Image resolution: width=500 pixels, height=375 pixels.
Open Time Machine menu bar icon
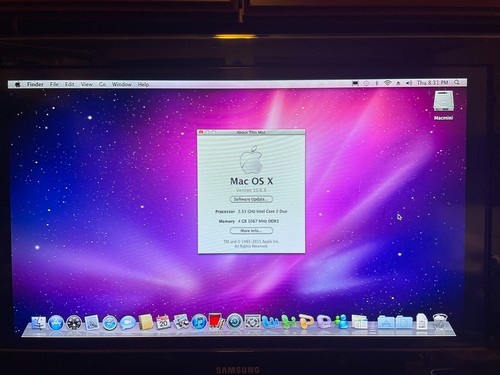coord(366,83)
